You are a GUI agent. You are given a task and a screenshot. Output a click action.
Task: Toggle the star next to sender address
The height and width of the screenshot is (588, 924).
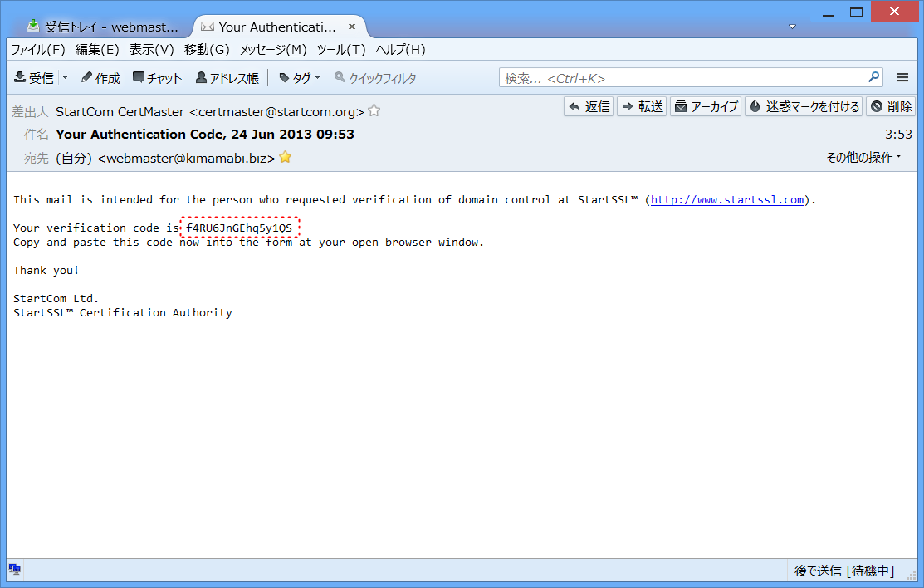374,110
